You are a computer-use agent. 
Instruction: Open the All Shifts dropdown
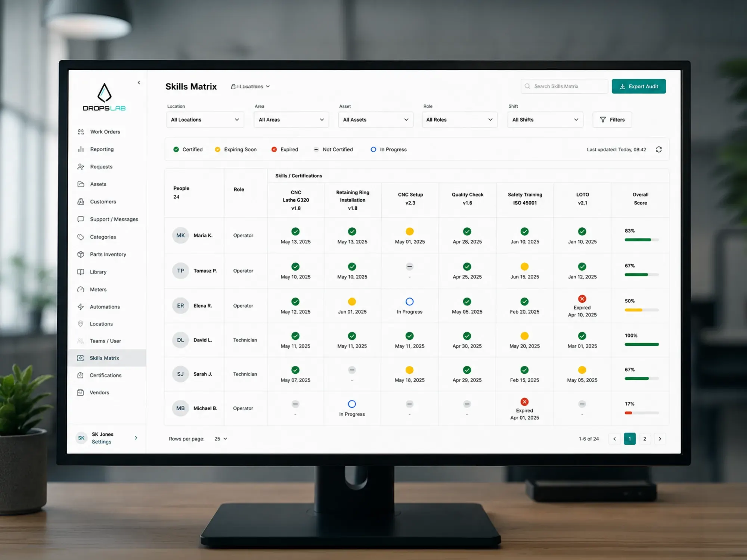coord(545,120)
